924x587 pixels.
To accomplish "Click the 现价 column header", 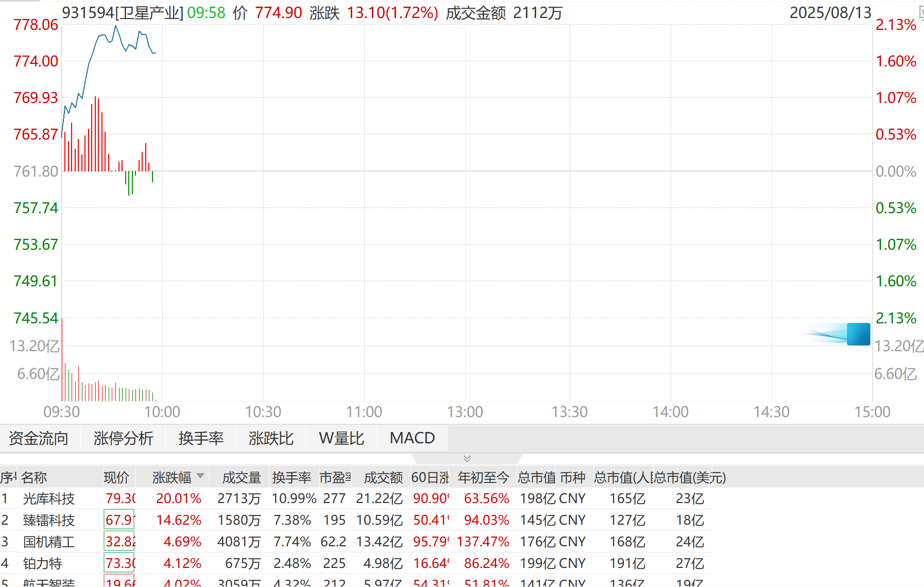I will coord(116,478).
